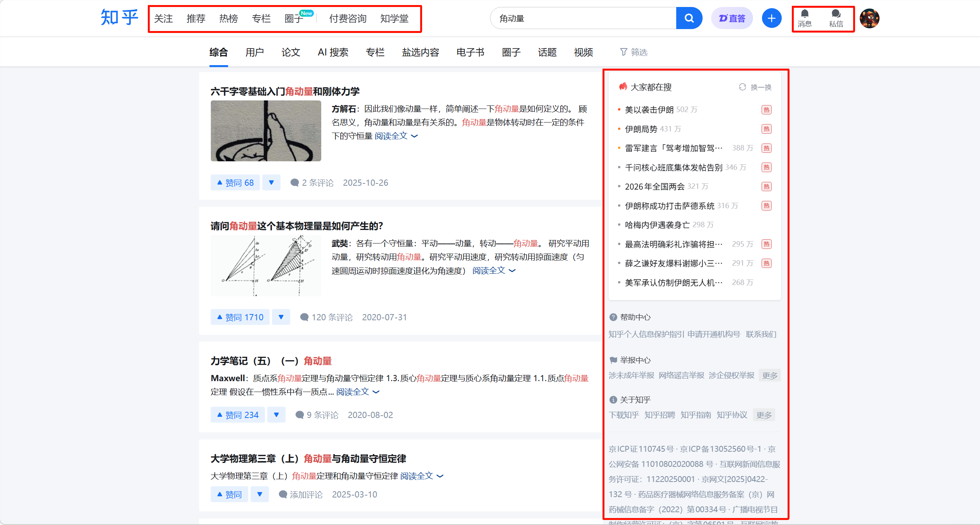
Task: Click the blue search magnifier button
Action: [689, 18]
